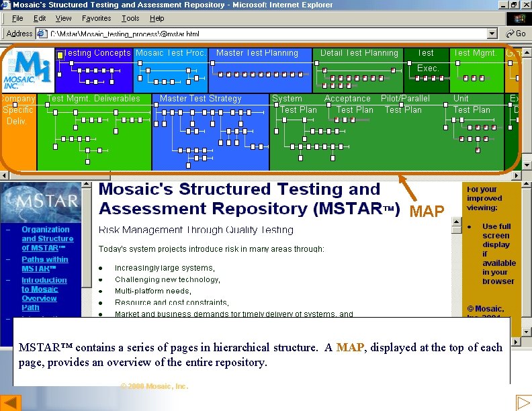Click the content pane scroll up arrow
The height and width of the screenshot is (411, 532).
point(456,222)
